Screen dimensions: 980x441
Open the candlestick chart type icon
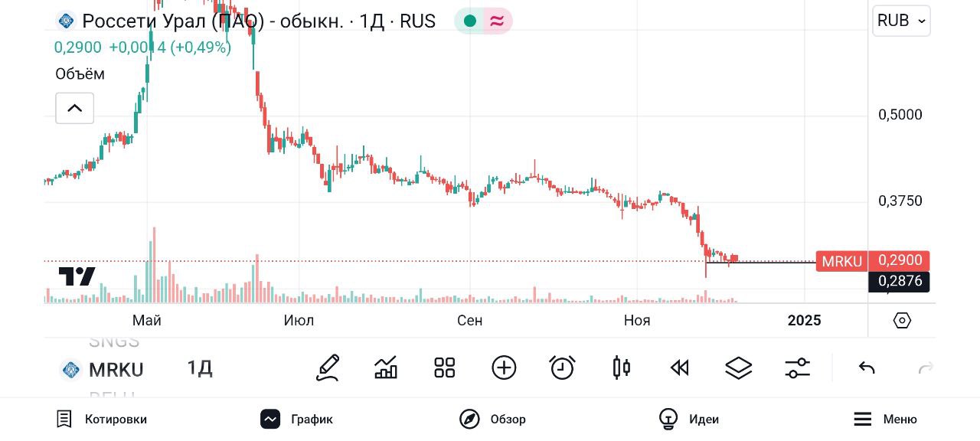pos(622,368)
